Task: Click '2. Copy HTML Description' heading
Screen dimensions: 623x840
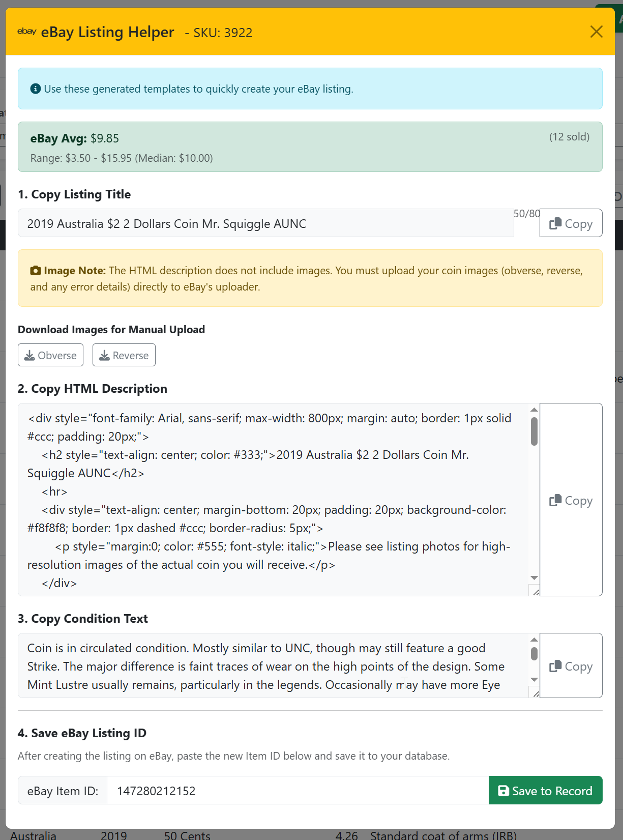Action: coord(93,389)
